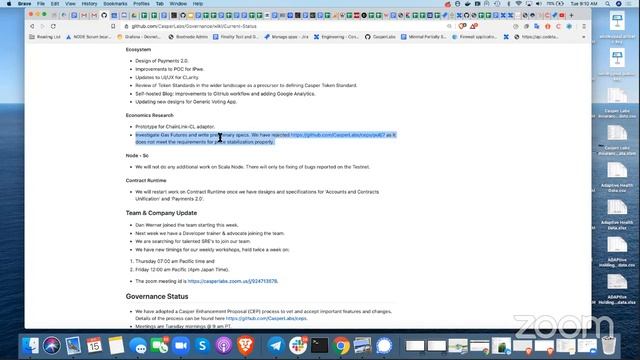The width and height of the screenshot is (640, 360).
Task: Go forward to the next page
Action: pos(42,26)
